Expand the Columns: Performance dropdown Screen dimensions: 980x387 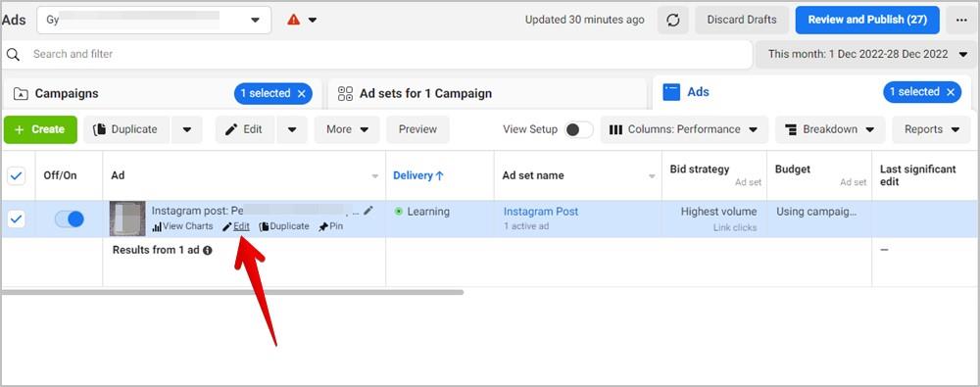[684, 129]
